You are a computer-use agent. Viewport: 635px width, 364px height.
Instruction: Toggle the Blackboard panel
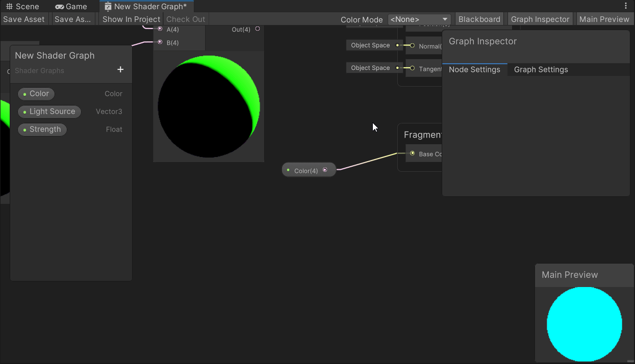point(479,19)
